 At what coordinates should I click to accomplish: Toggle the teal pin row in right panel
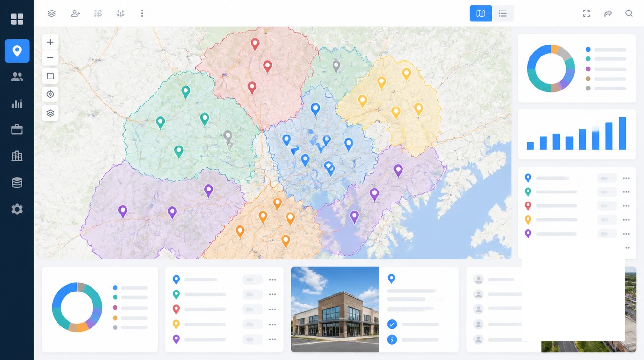click(607, 192)
